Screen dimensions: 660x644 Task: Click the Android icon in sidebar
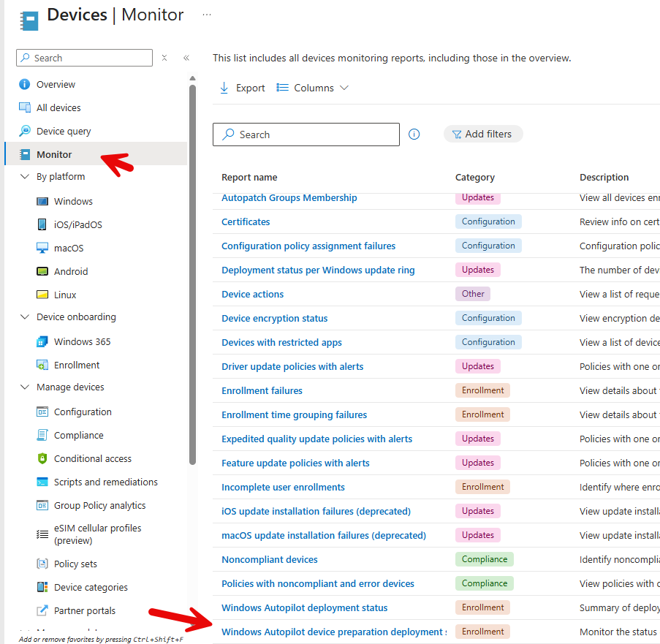pyautogui.click(x=42, y=271)
